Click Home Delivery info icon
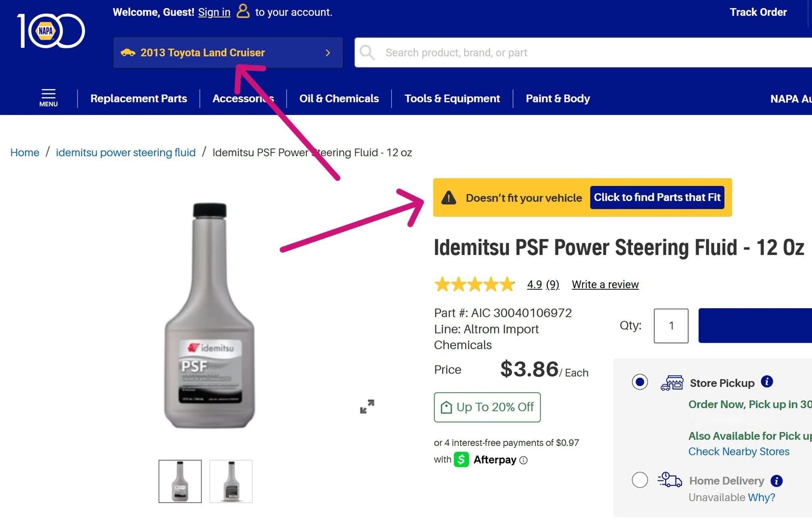The width and height of the screenshot is (812, 520). click(777, 481)
